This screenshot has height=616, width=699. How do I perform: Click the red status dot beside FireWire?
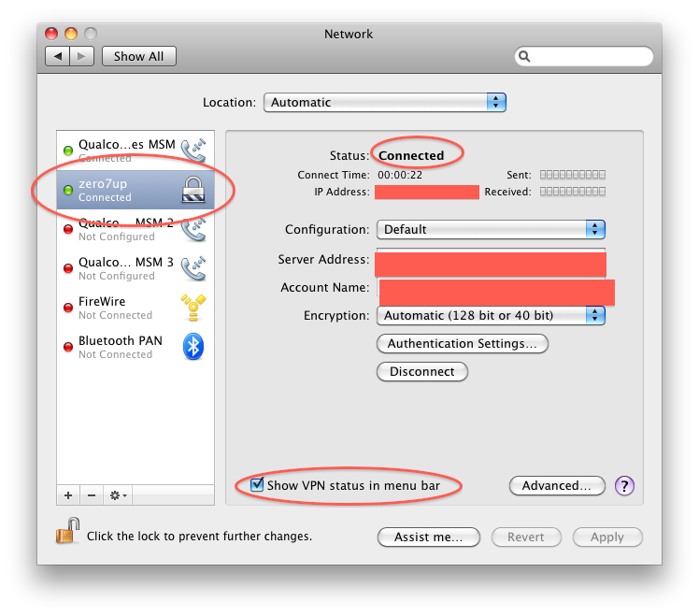click(68, 308)
